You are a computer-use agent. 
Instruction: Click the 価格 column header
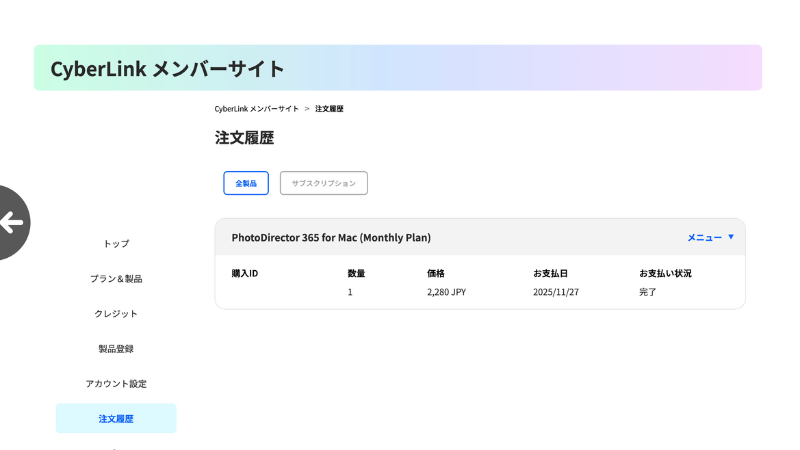436,273
